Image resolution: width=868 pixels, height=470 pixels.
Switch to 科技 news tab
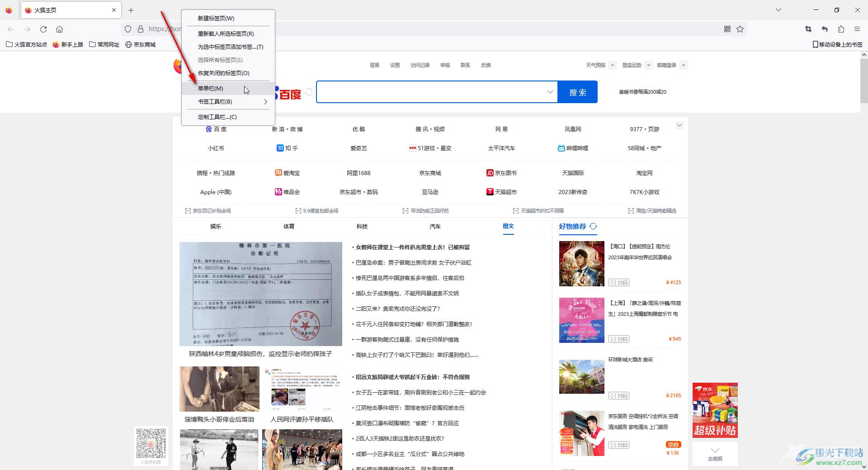(362, 226)
